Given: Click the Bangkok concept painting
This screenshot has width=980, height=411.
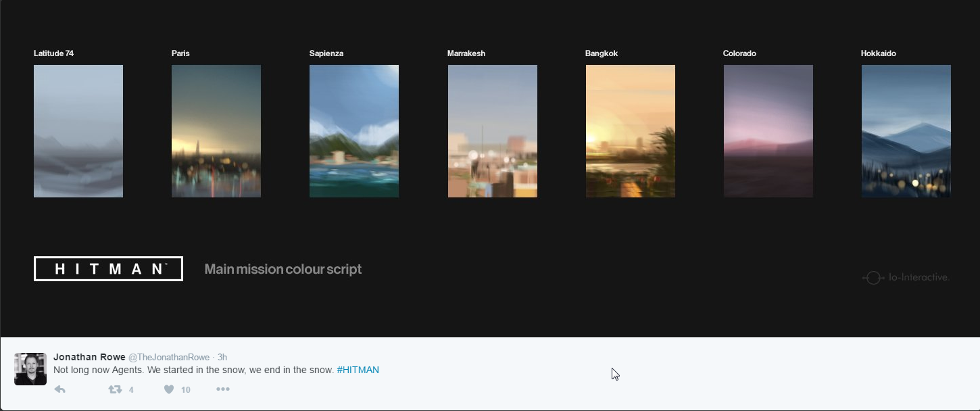Looking at the screenshot, I should pyautogui.click(x=631, y=131).
